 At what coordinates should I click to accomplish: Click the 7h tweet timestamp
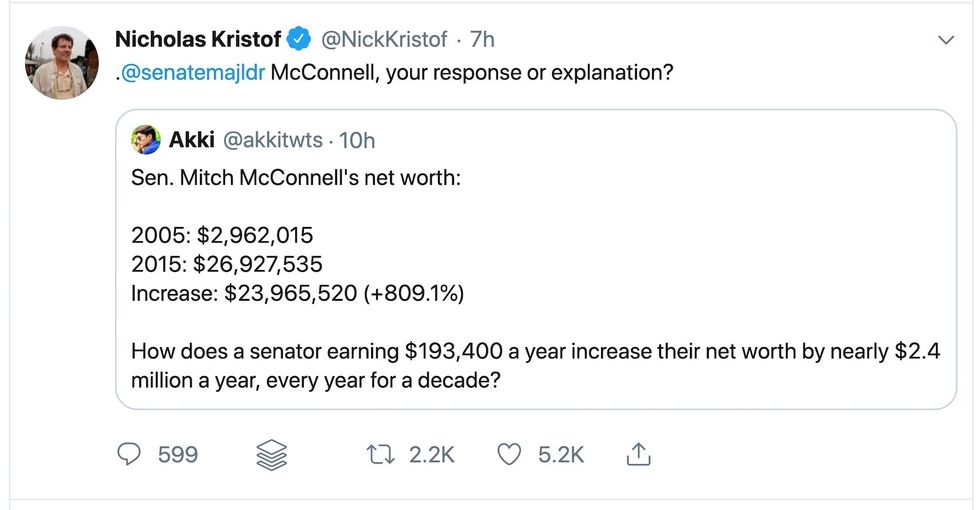click(482, 40)
